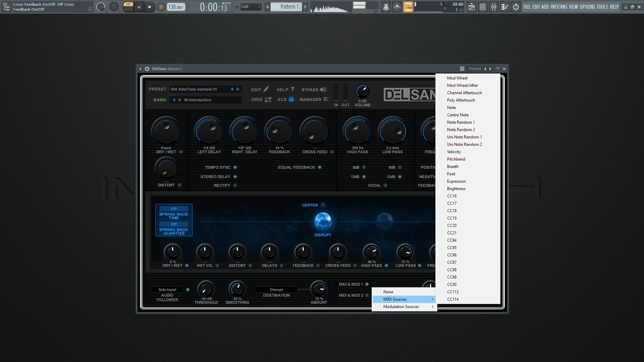Click the ECS blue indicator
The width and height of the screenshot is (644, 362).
pyautogui.click(x=291, y=99)
